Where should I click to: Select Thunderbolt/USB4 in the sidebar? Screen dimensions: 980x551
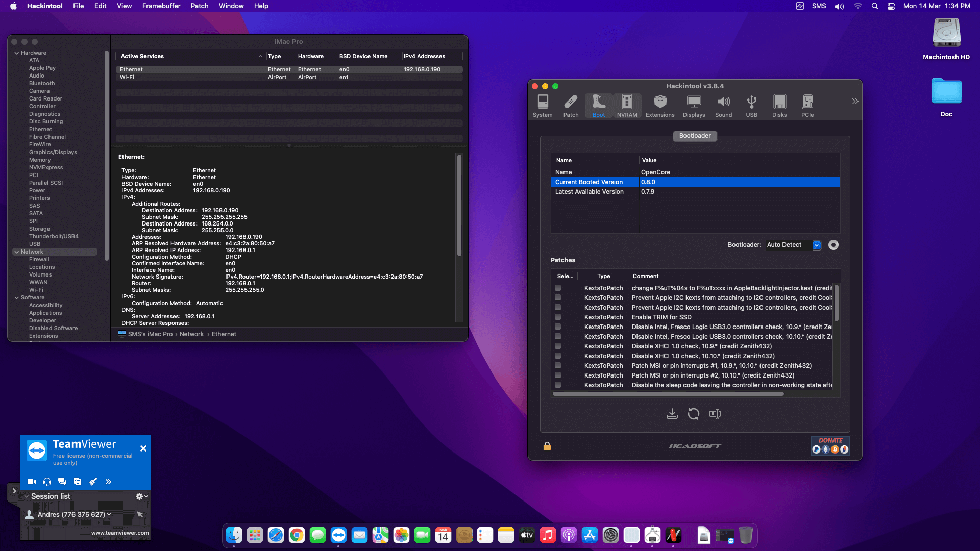tap(54, 236)
